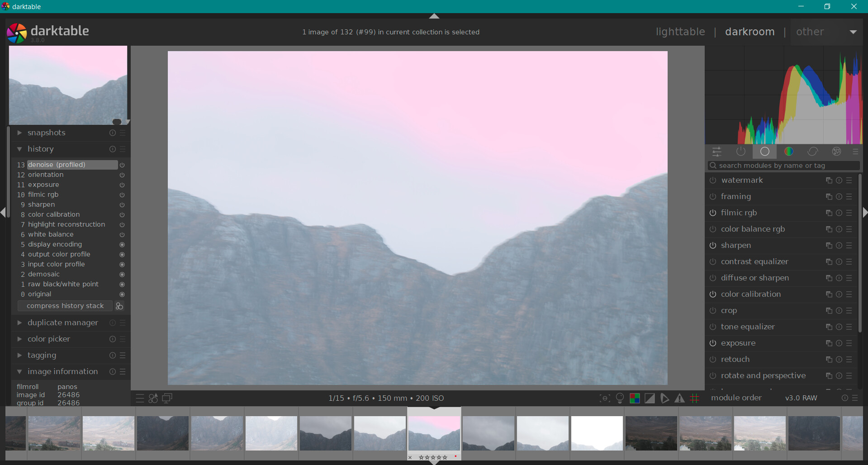Toggle guide lines grid icon
The height and width of the screenshot is (465, 868).
695,398
